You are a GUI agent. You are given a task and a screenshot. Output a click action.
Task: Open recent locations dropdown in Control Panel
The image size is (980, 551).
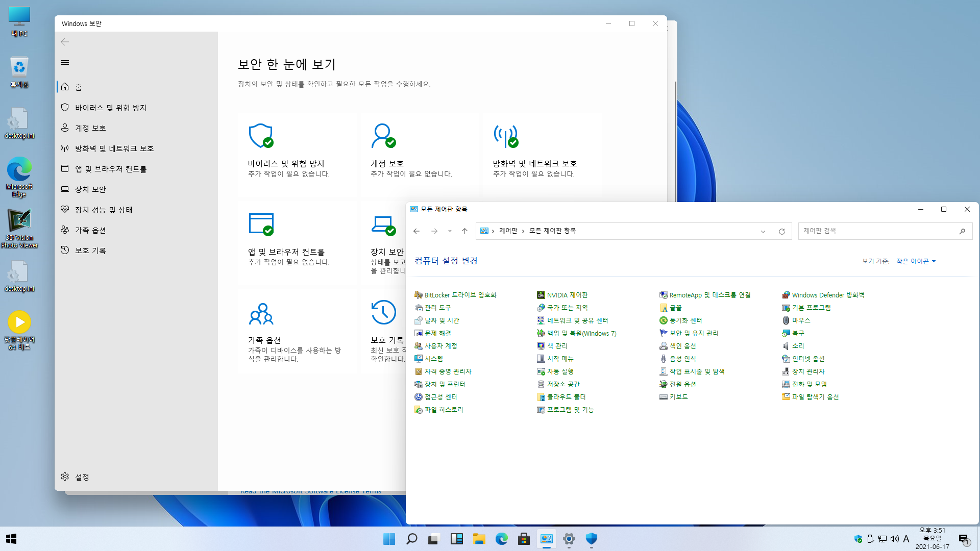click(x=450, y=231)
